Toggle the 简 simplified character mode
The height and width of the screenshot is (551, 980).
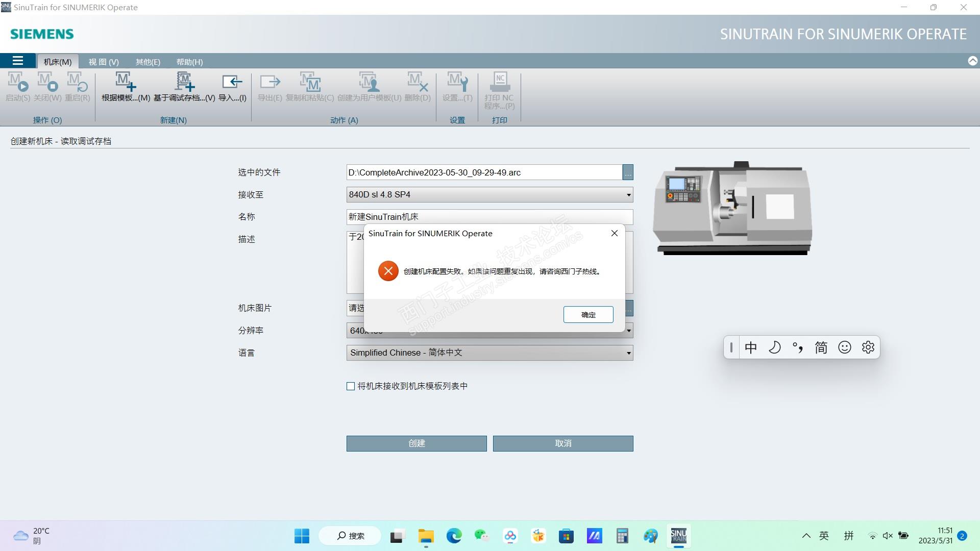pyautogui.click(x=821, y=347)
